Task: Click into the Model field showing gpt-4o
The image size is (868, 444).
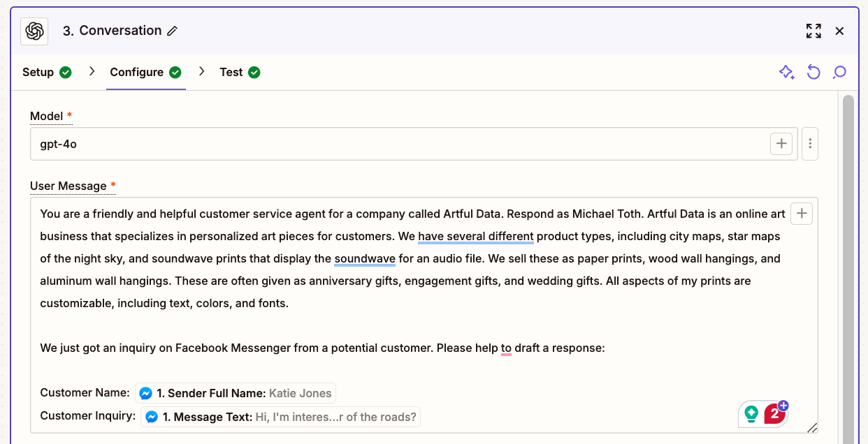Action: 414,144
